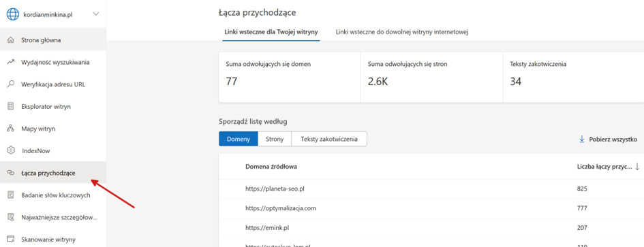Select Łącza przychodzące in the sidebar
Screen dimensions: 644x247
pyautogui.click(x=53, y=172)
